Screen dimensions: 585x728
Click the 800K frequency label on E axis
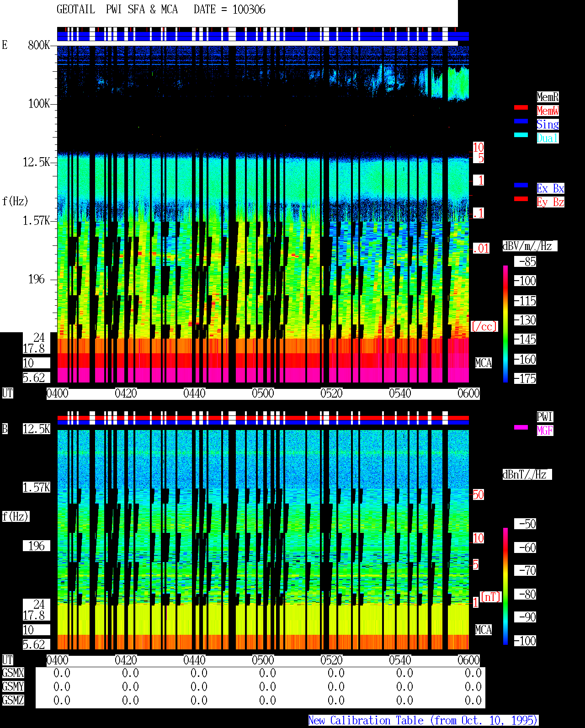pyautogui.click(x=39, y=45)
